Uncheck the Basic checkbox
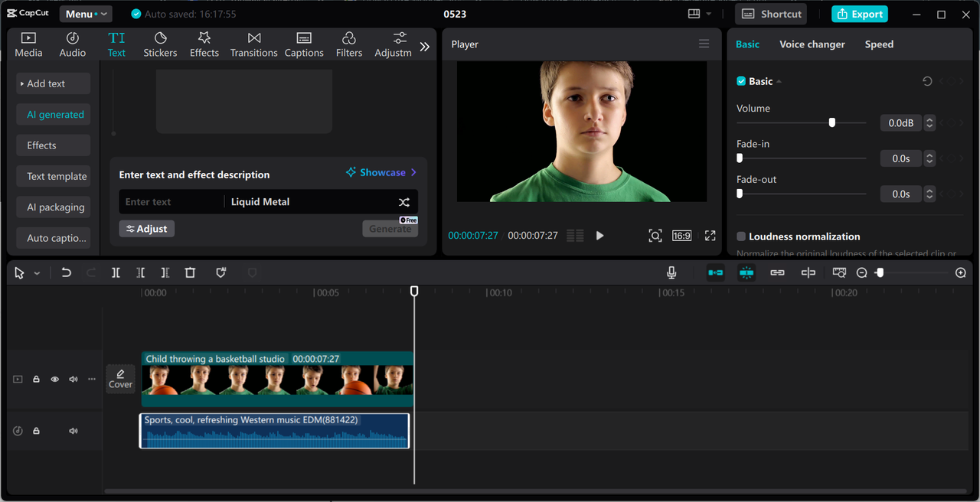Image resolution: width=980 pixels, height=502 pixels. click(x=741, y=81)
